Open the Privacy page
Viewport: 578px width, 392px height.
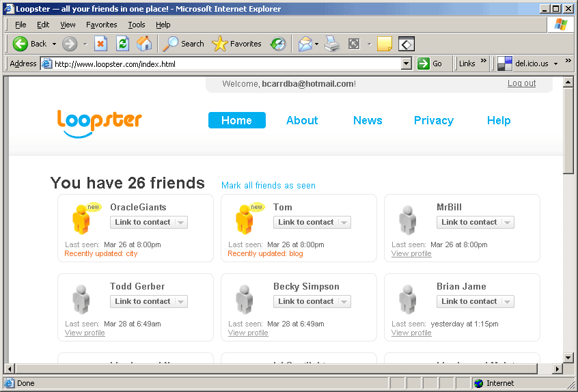coord(433,120)
